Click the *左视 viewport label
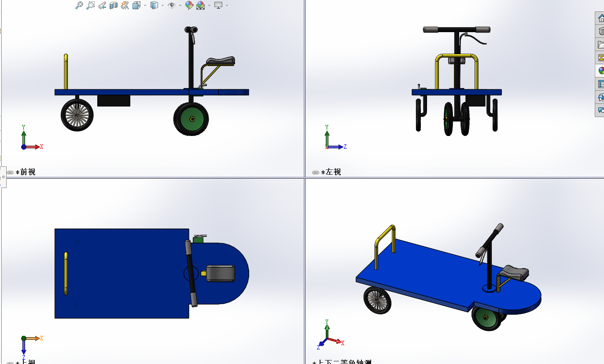This screenshot has width=604, height=364. click(x=331, y=172)
